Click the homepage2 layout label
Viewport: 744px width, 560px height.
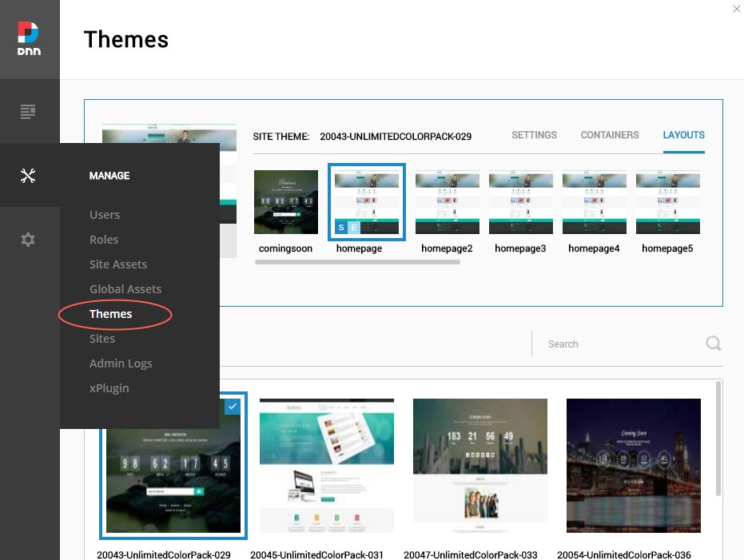coord(447,248)
